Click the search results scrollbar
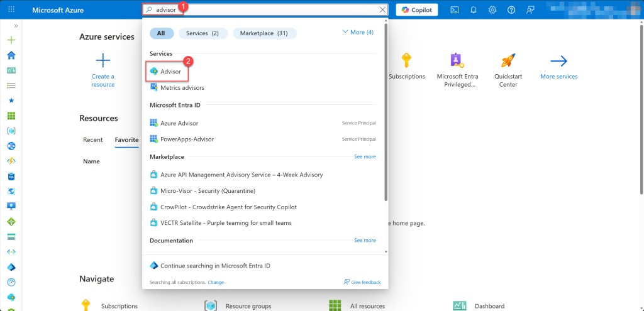644x311 pixels. [x=386, y=113]
